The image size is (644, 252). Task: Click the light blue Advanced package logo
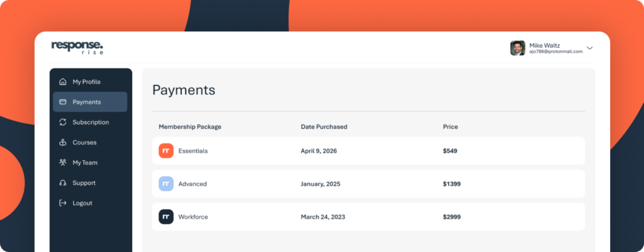(166, 184)
